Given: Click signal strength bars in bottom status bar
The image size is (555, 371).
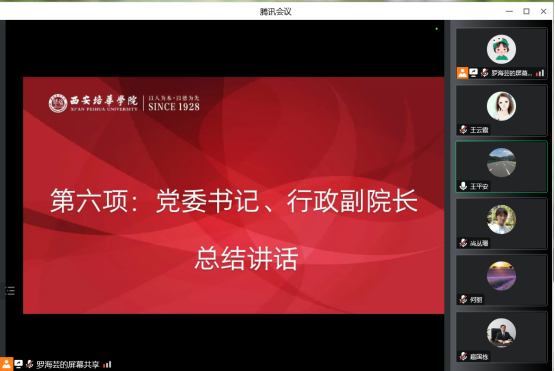Looking at the screenshot, I should [x=107, y=364].
